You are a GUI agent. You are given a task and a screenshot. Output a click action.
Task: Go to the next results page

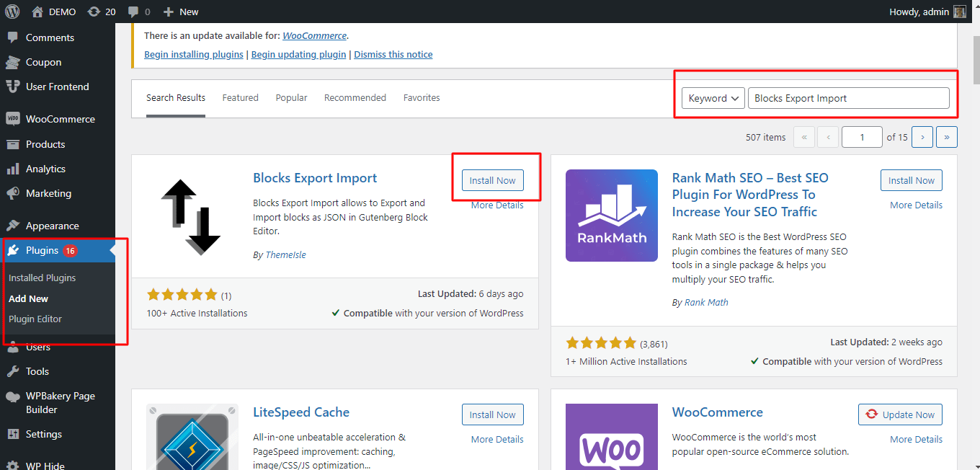[922, 137]
